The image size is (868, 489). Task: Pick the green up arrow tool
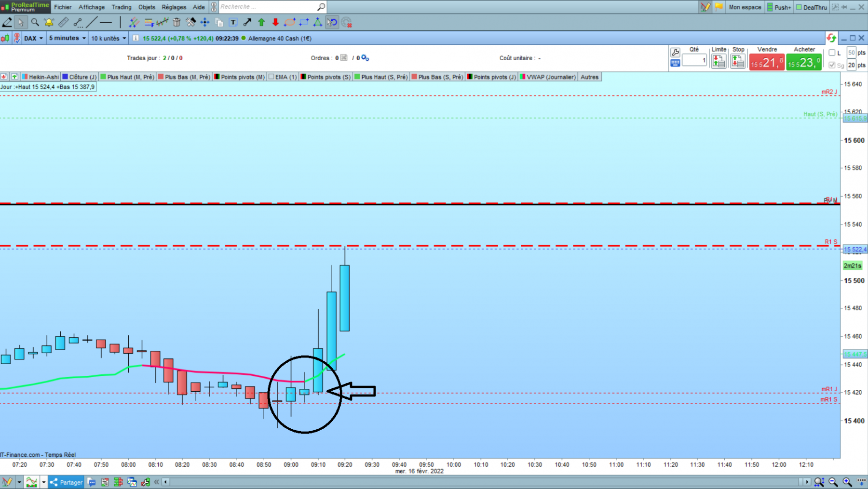click(261, 22)
